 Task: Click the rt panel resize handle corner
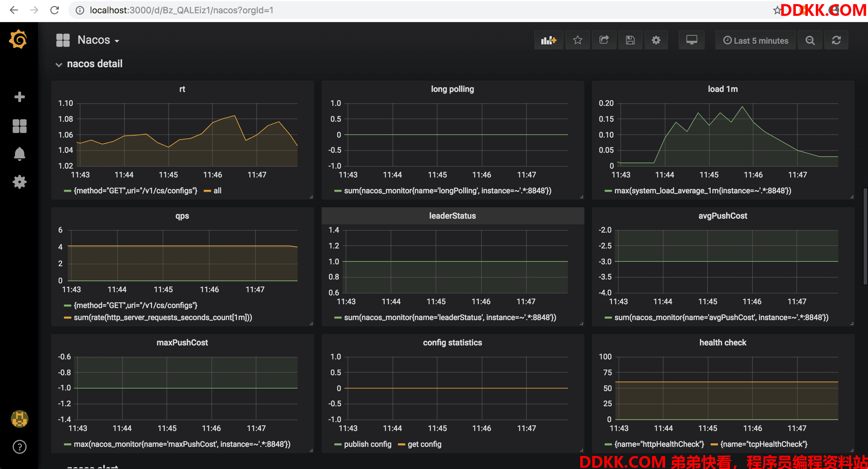(x=311, y=197)
